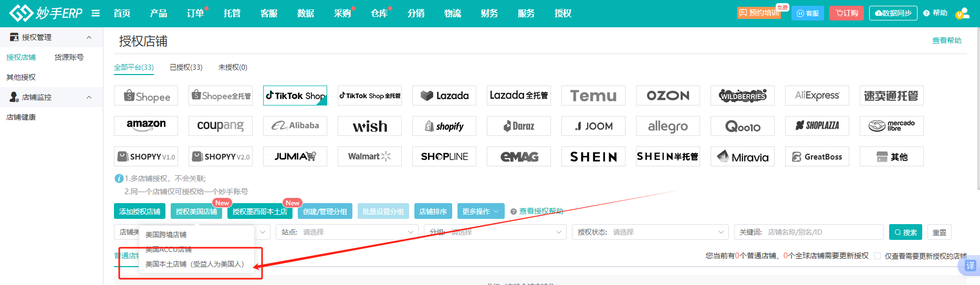This screenshot has width=980, height=285.
Task: Select the Shopee全托管 platform tile
Action: pos(221,96)
